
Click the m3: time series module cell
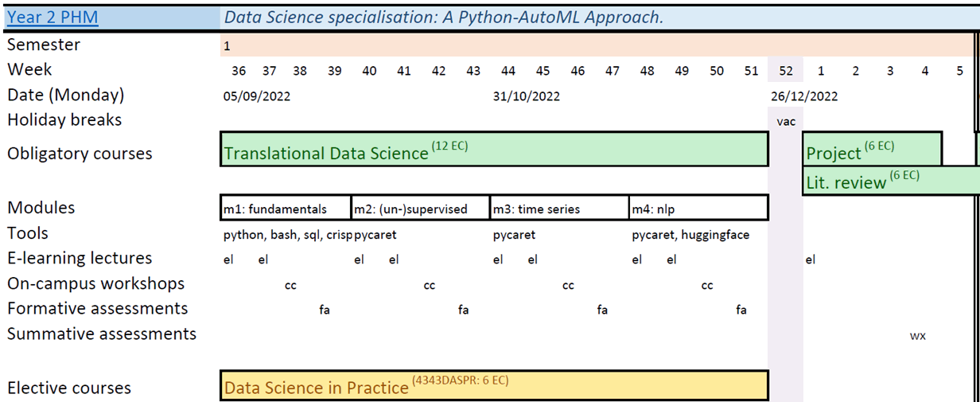(559, 209)
